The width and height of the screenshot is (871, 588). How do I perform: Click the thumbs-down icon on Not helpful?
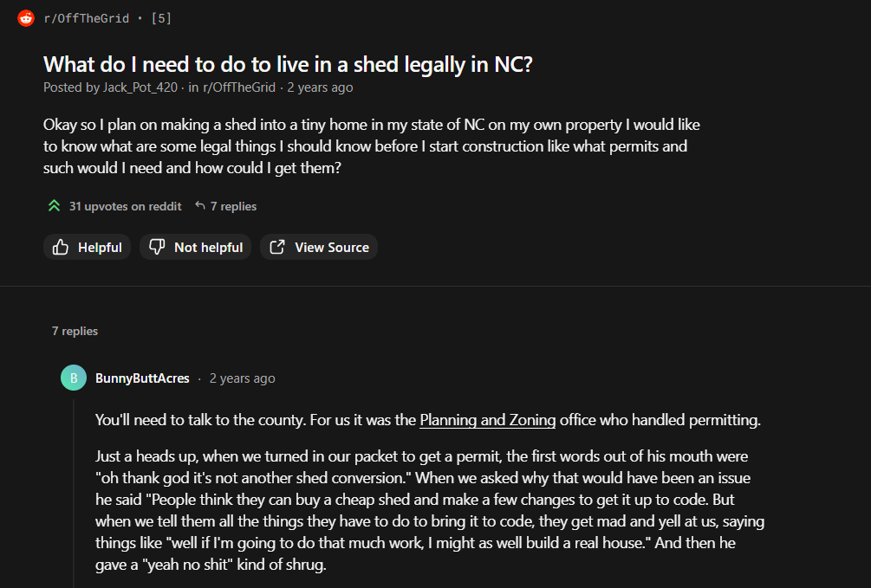pyautogui.click(x=156, y=247)
